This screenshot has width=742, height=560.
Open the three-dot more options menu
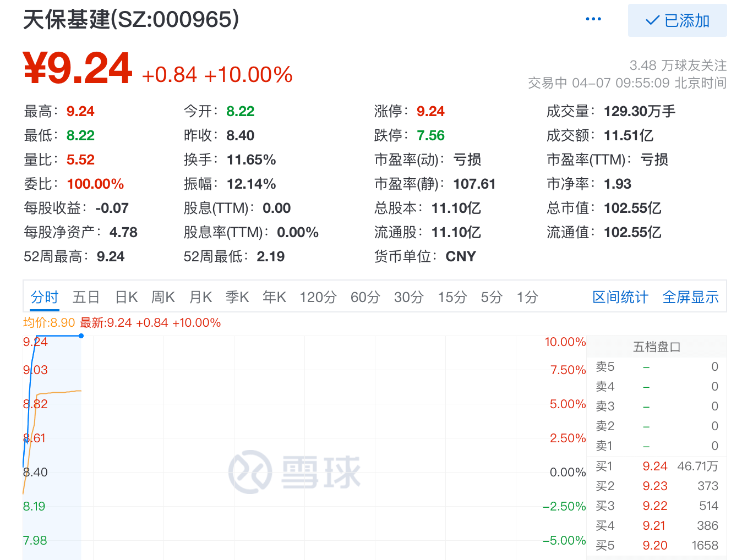tap(593, 19)
